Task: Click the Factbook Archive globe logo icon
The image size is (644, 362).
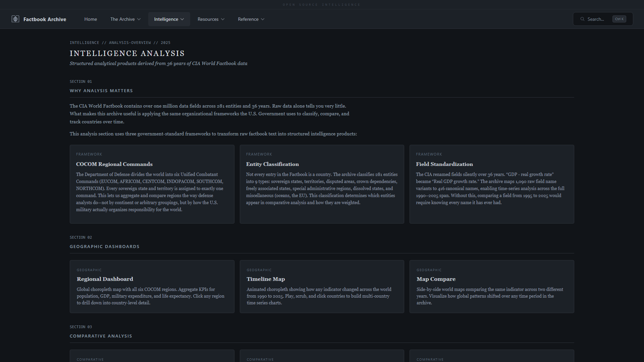Action: point(15,19)
